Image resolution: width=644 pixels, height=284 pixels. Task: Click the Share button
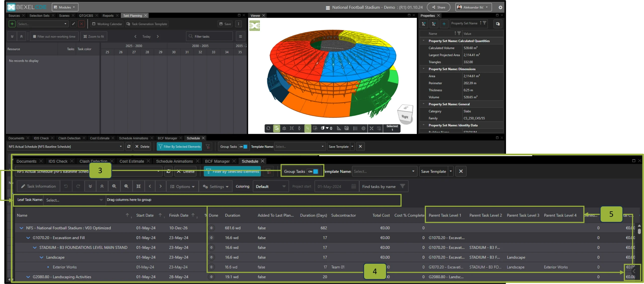coord(438,7)
